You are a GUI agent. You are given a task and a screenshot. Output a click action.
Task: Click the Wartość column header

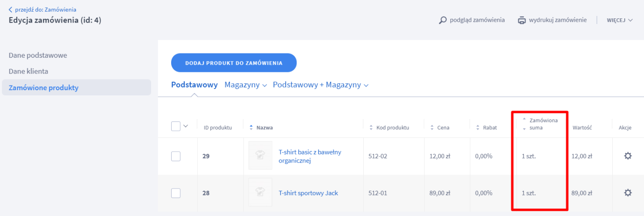coord(582,127)
